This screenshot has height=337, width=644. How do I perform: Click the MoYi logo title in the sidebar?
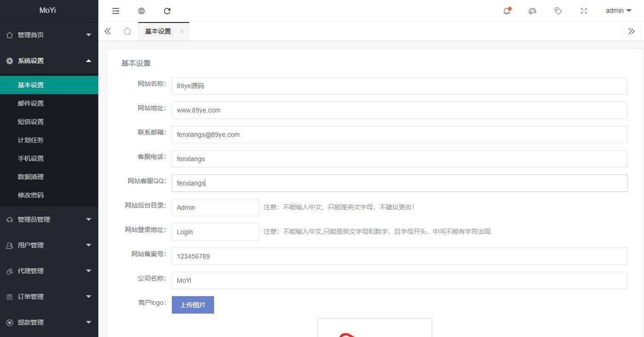click(x=48, y=10)
